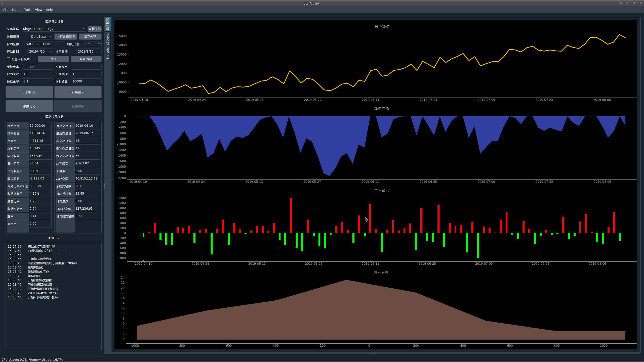644x362 pixels.
Task: Click the 重新加载 reload button
Action: click(94, 29)
